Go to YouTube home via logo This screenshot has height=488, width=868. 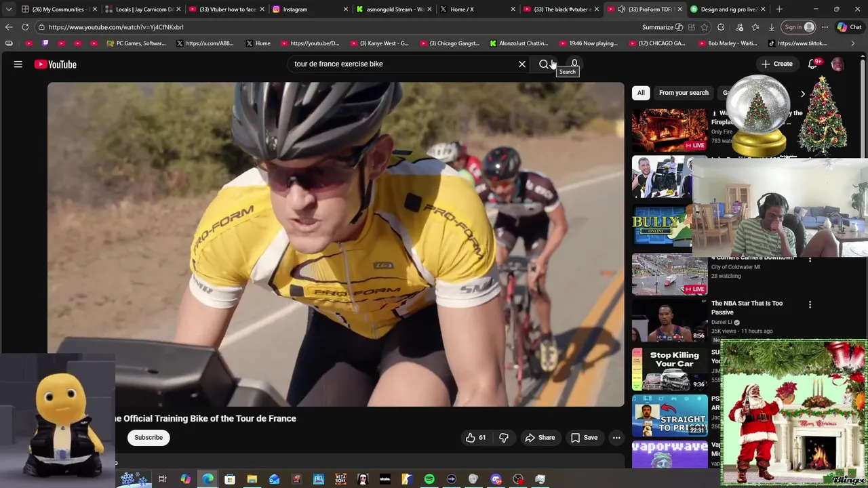pyautogui.click(x=56, y=64)
